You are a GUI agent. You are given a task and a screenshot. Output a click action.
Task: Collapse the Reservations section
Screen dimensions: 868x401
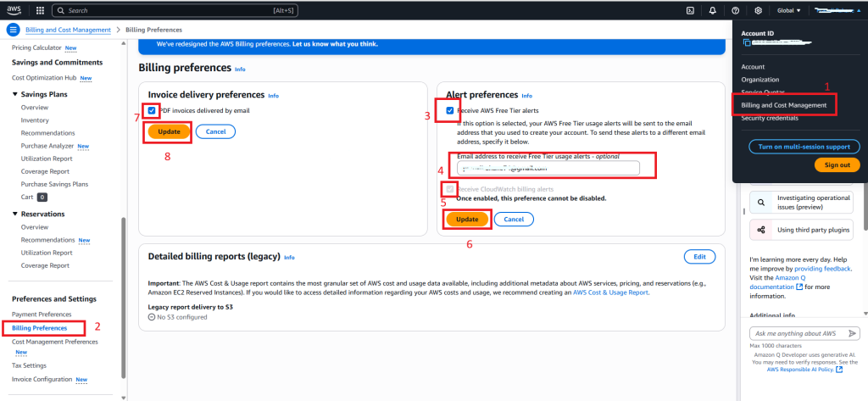tap(15, 214)
